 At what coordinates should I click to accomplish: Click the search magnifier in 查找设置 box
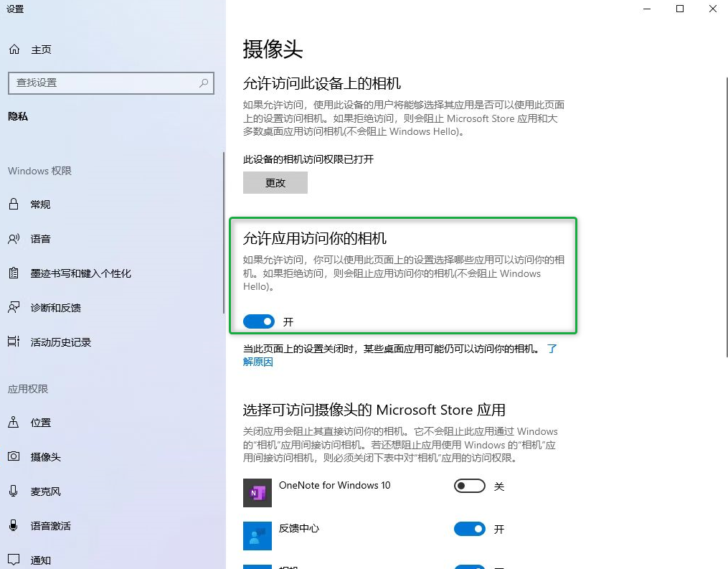point(204,83)
